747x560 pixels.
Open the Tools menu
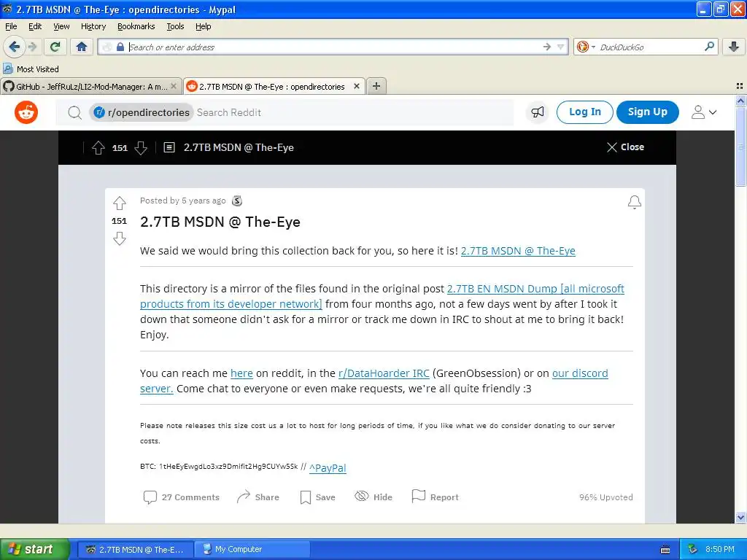point(175,26)
